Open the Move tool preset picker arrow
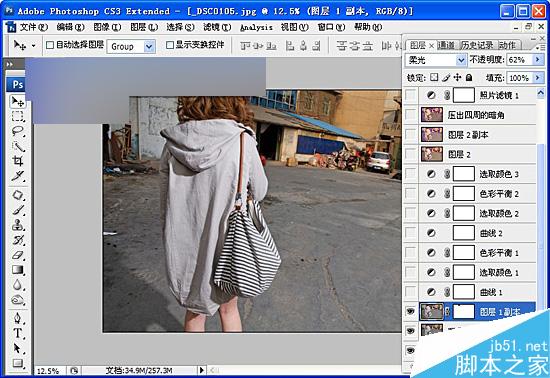This screenshot has width=550, height=378. click(34, 46)
